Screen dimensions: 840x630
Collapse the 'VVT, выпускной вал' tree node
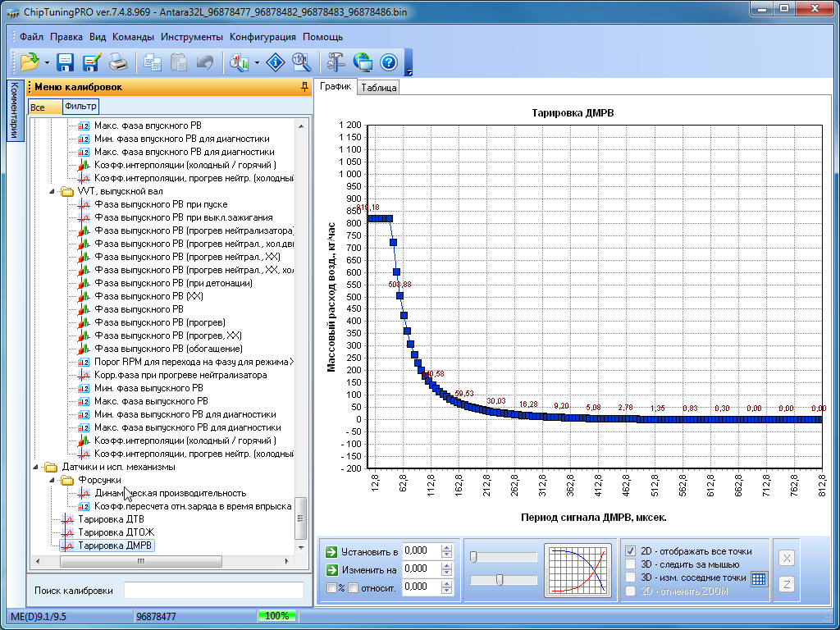[x=52, y=191]
